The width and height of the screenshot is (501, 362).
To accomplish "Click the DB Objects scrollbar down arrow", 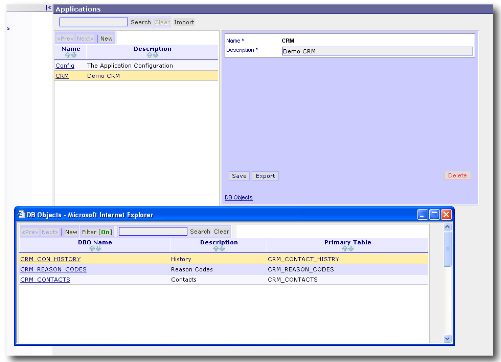I will [447, 339].
